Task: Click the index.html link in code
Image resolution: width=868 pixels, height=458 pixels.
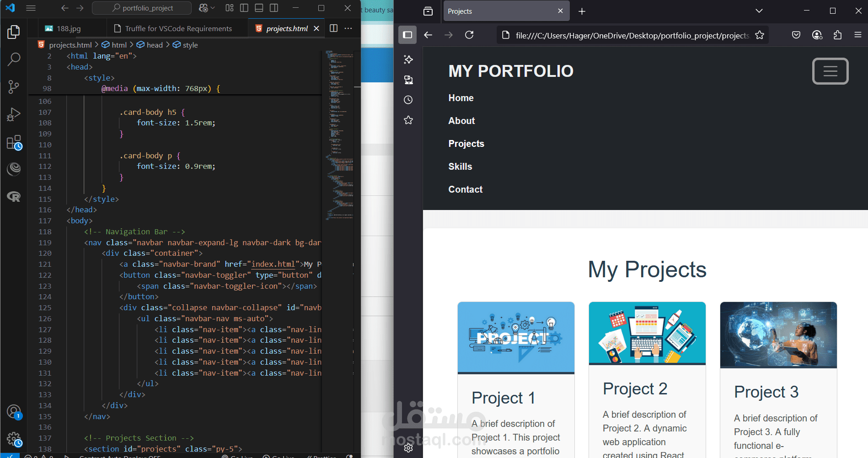Action: point(273,264)
